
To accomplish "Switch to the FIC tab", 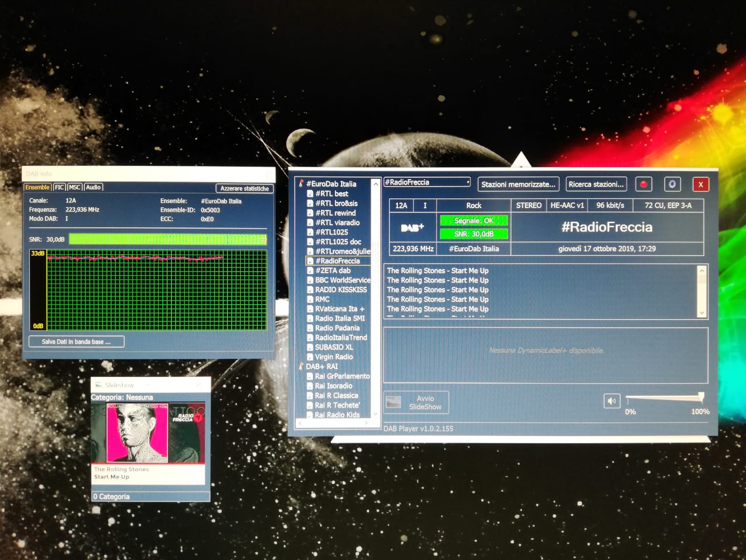I will (59, 187).
